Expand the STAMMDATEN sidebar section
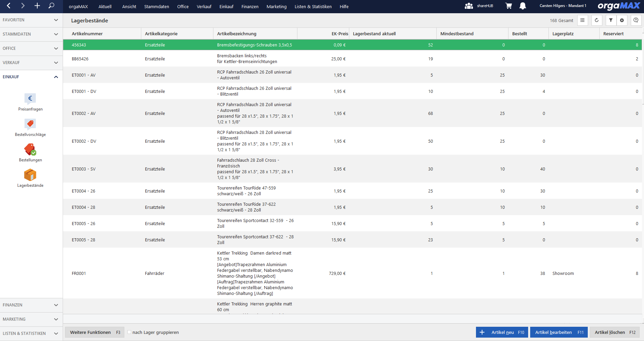The image size is (644, 341). [x=31, y=34]
